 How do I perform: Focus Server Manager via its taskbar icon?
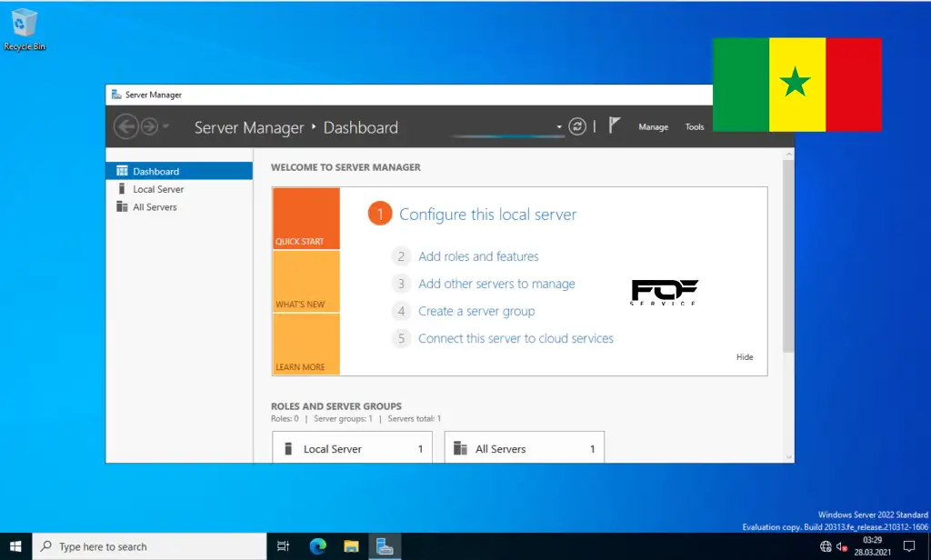click(385, 545)
